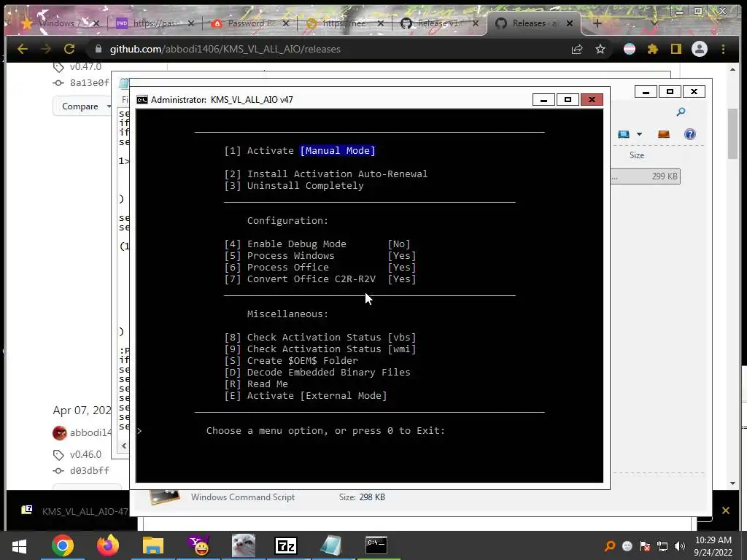Viewport: 747px width, 560px height.
Task: Open the Chrome profile avatar
Action: [700, 49]
